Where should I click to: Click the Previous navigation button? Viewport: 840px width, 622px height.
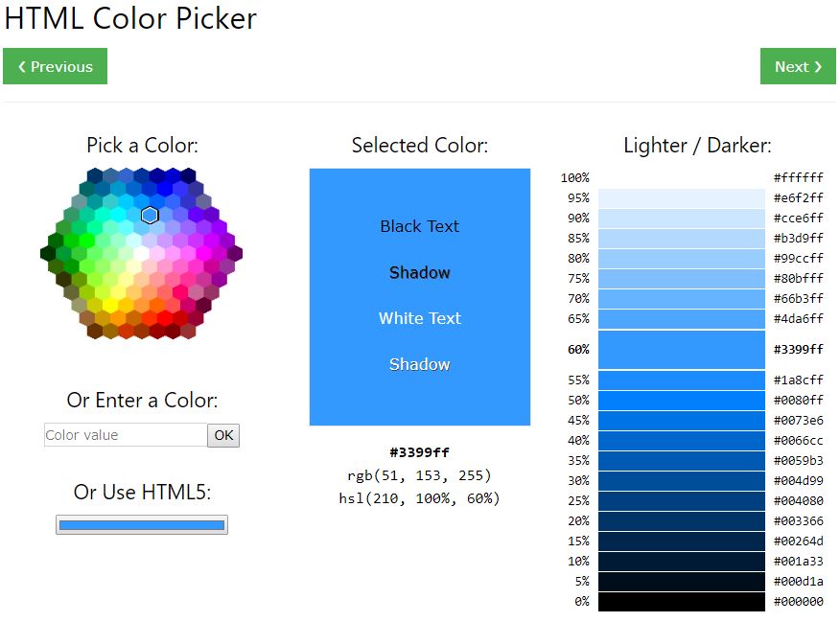pyautogui.click(x=55, y=66)
